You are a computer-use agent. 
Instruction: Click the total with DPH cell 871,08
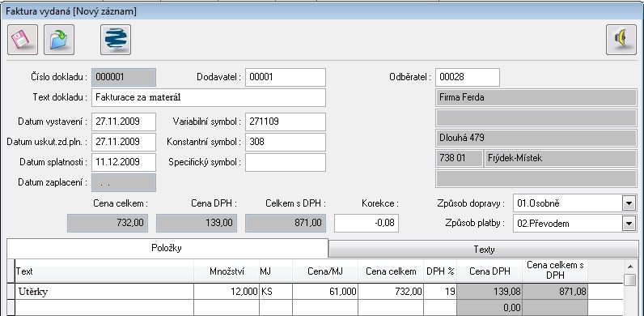(555, 292)
